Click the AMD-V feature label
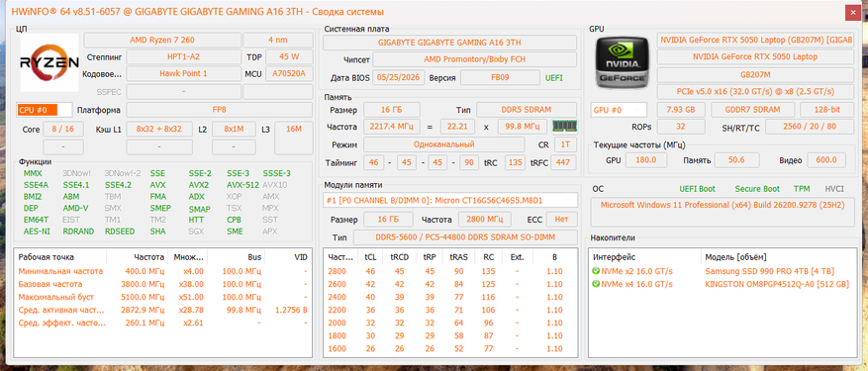This screenshot has width=868, height=371. (x=75, y=208)
